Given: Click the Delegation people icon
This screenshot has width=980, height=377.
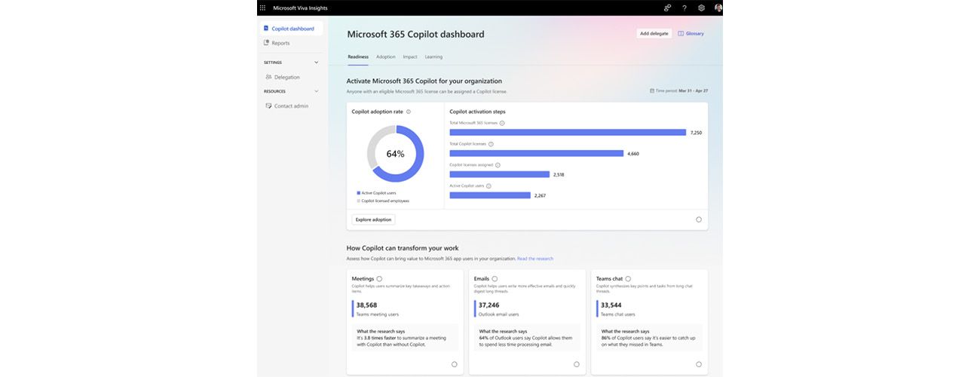Looking at the screenshot, I should tap(269, 77).
